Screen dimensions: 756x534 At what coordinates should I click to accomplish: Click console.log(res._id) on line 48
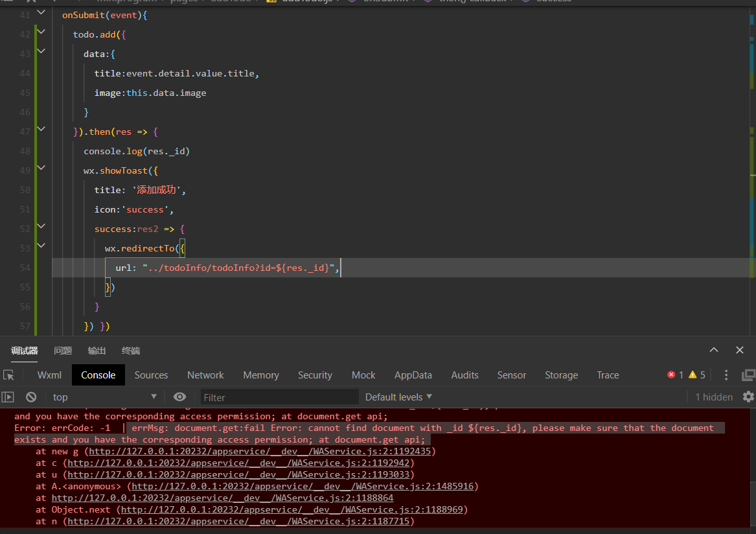(137, 152)
